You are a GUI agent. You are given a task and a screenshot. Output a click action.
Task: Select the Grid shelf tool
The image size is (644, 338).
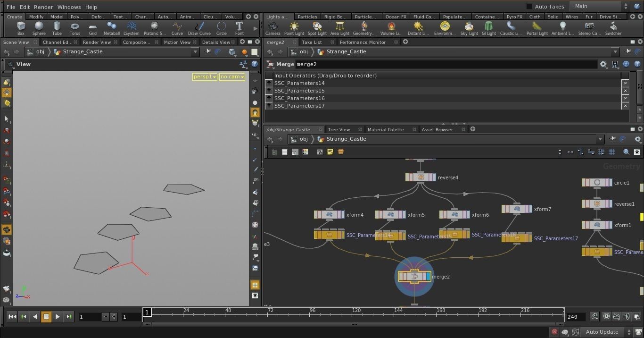pos(93,28)
